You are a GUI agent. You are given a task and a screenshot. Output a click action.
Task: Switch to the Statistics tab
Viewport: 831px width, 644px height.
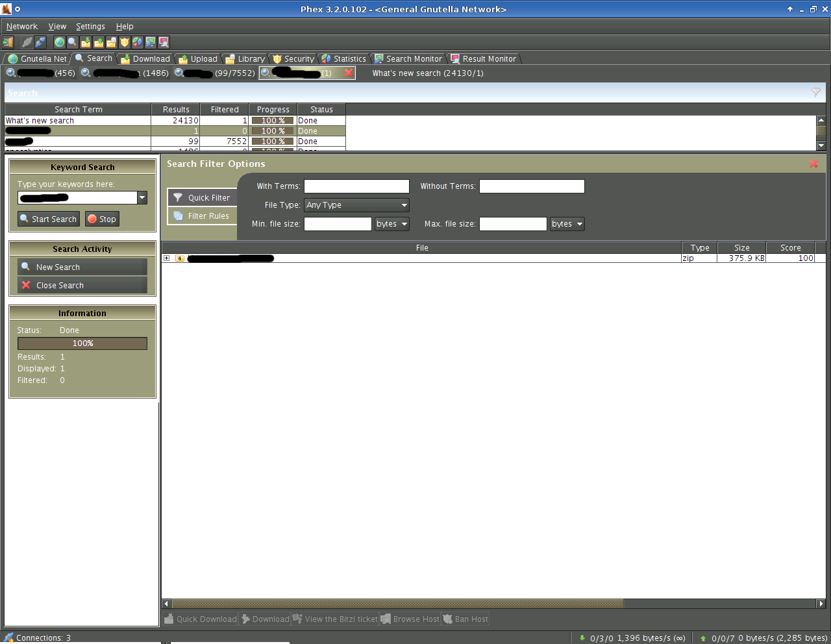[x=344, y=58]
